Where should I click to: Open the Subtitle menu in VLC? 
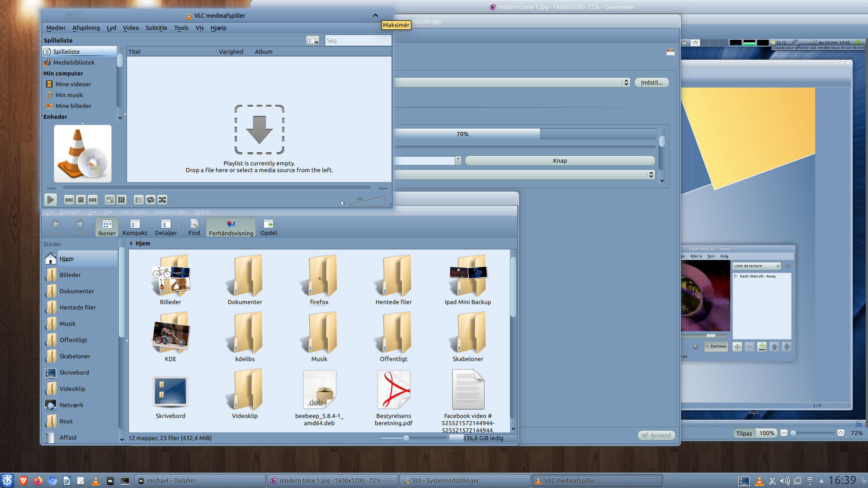click(x=156, y=28)
